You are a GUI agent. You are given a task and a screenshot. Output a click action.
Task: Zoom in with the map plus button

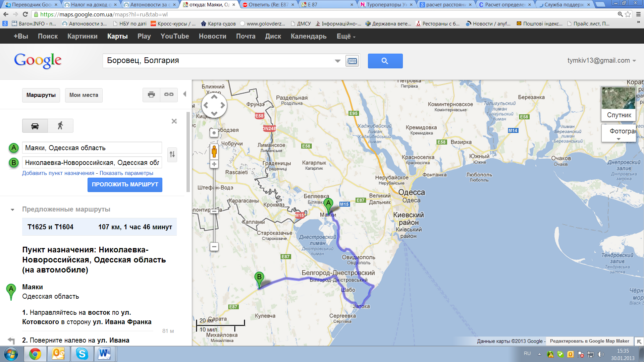tap(214, 164)
